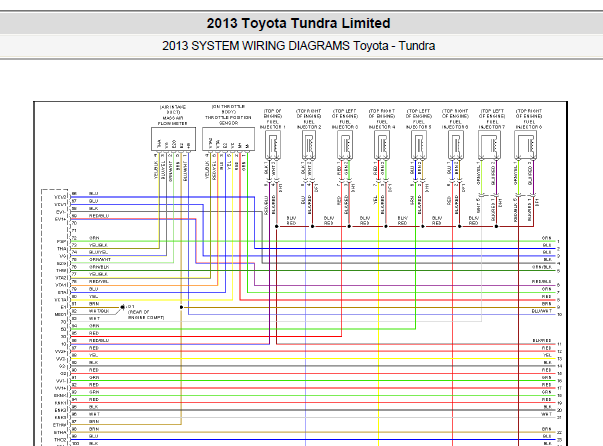Click the THA pin label
The image size is (603, 446).
click(x=62, y=249)
